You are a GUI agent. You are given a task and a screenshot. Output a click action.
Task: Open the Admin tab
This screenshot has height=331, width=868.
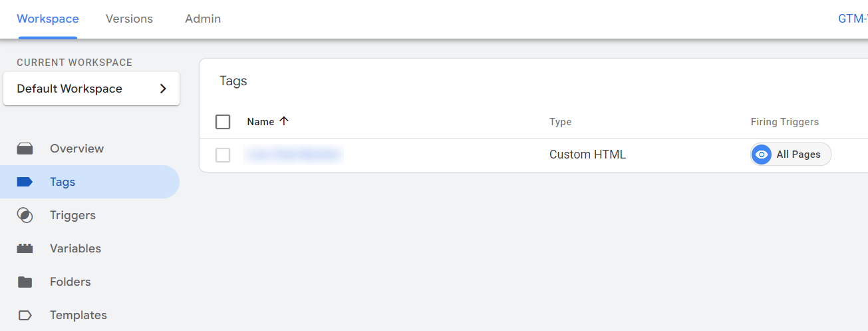(203, 19)
